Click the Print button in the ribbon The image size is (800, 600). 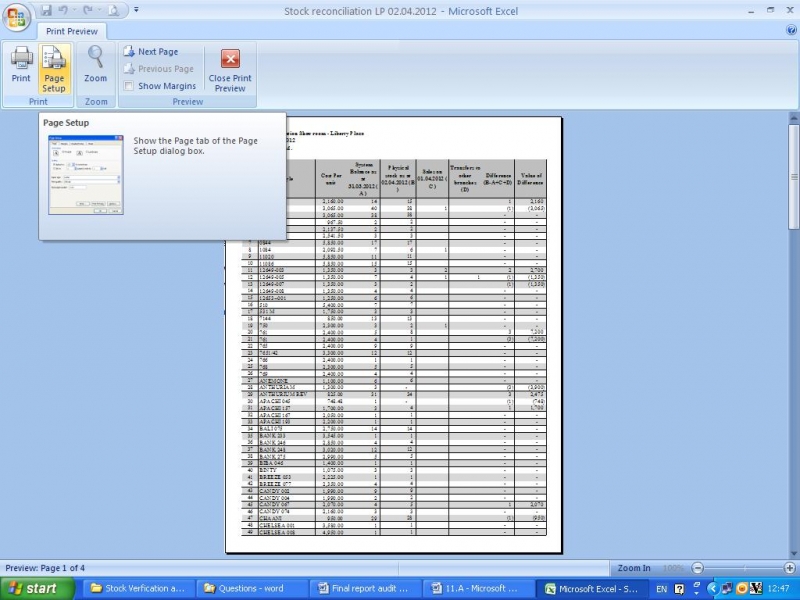(20, 68)
